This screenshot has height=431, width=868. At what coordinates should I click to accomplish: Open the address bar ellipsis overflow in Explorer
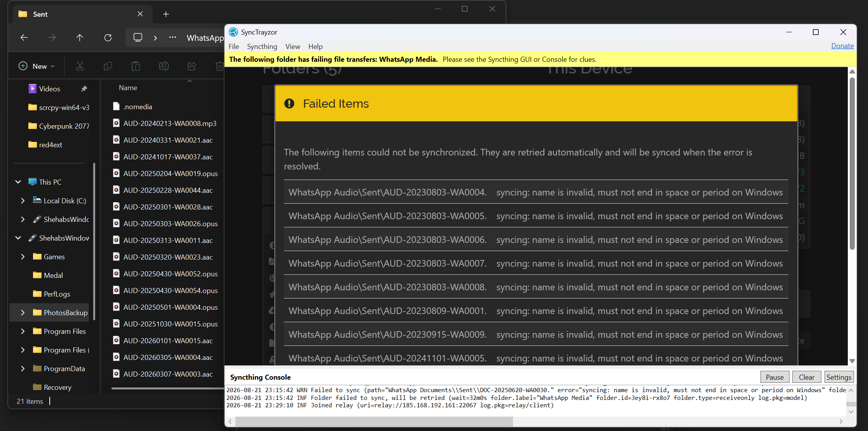coord(172,37)
